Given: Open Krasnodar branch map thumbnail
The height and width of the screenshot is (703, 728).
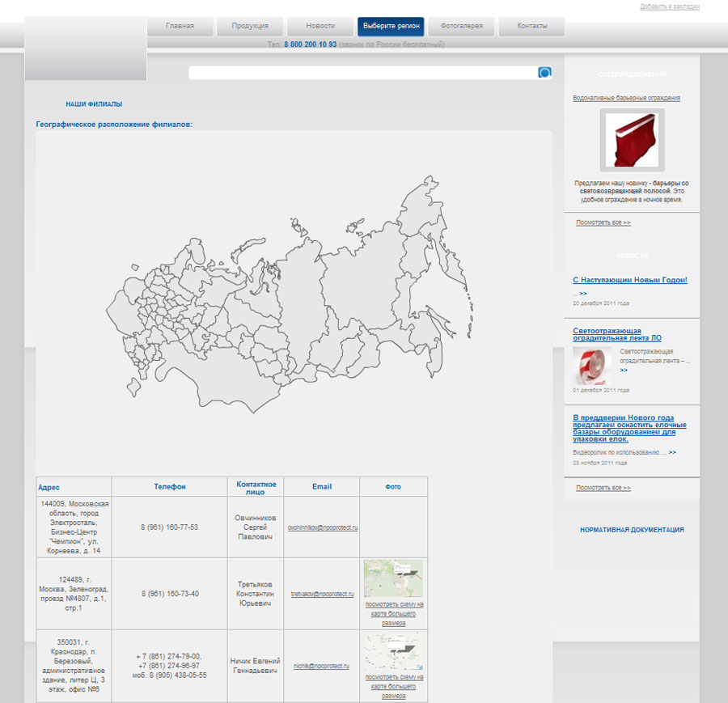Looking at the screenshot, I should point(393,650).
